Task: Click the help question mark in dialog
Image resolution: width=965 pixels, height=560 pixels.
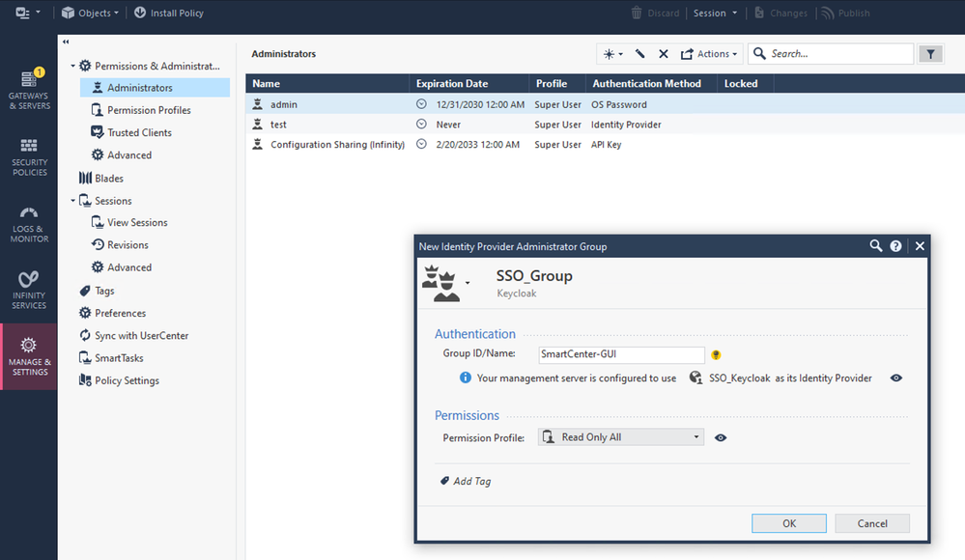Action: 896,246
